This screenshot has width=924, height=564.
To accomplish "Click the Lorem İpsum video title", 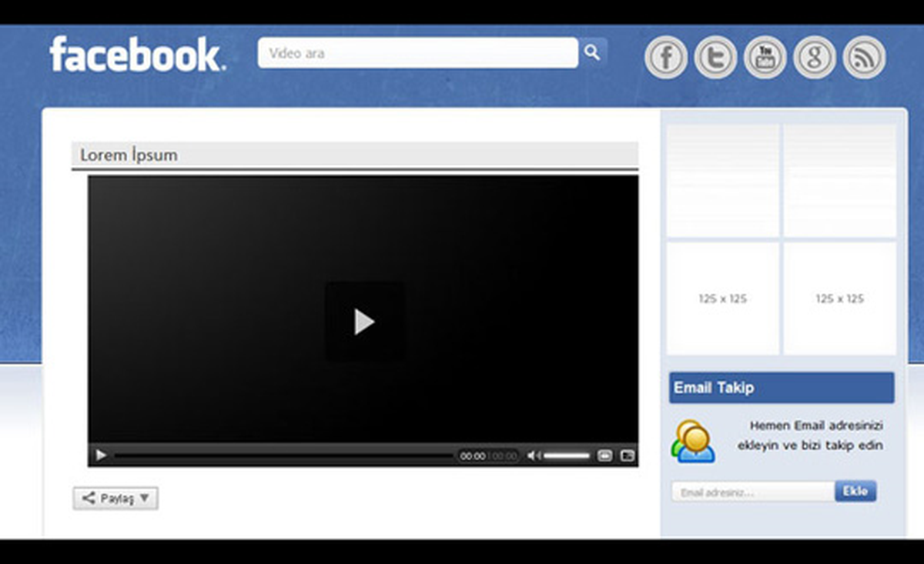I will coord(129,155).
